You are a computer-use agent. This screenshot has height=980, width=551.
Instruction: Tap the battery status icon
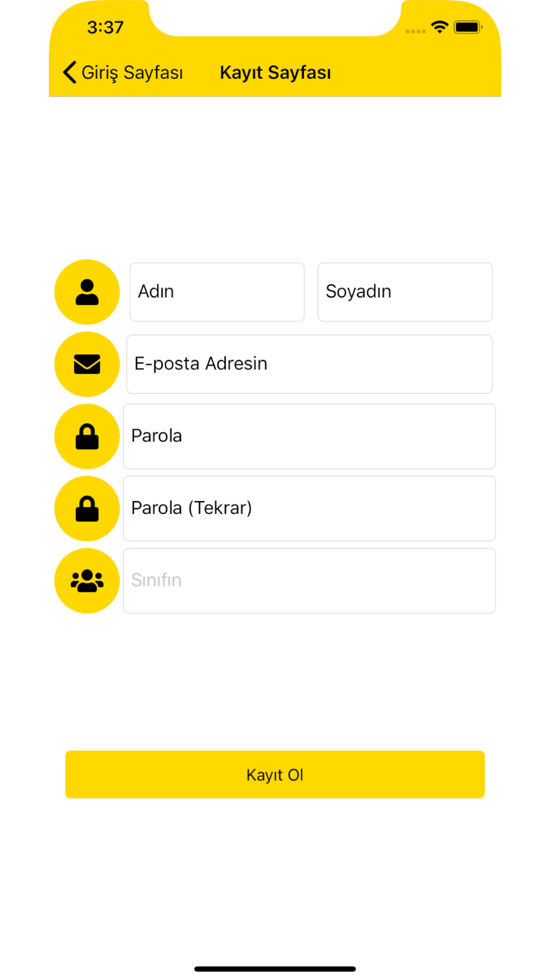[468, 27]
